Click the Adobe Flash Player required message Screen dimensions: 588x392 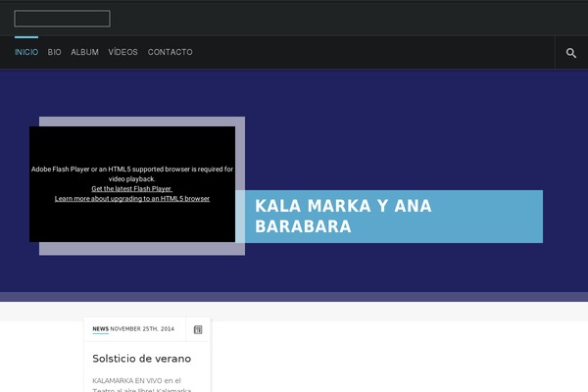132,174
